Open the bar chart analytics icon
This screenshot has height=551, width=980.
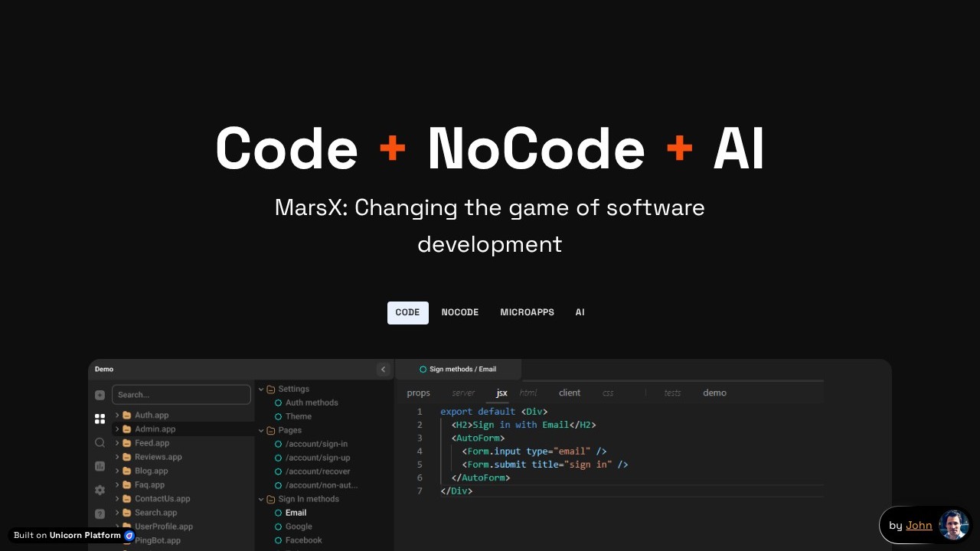pyautogui.click(x=100, y=466)
